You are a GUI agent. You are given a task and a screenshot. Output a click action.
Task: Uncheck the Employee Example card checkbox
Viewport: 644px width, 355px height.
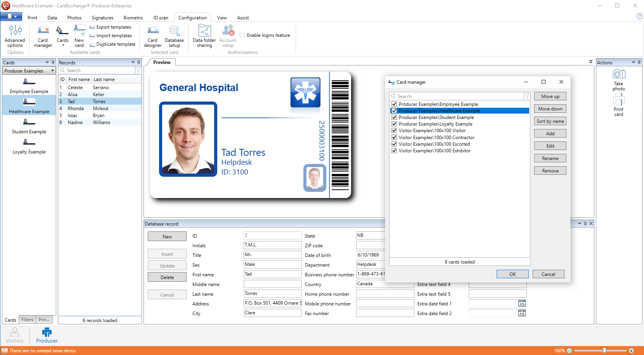pos(394,104)
